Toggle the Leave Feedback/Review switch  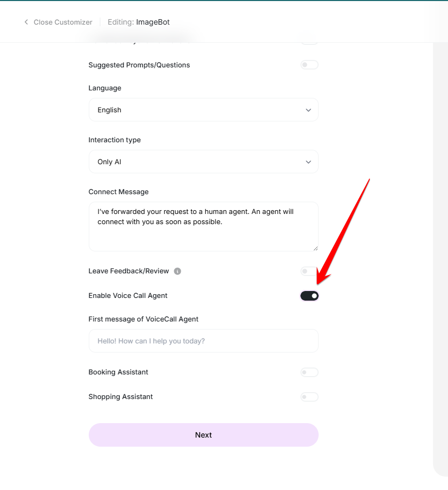[x=309, y=271]
